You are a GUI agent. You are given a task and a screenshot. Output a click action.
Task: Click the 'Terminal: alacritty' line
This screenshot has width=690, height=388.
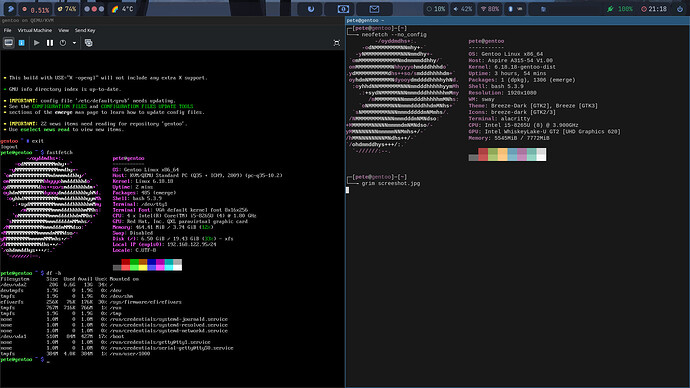click(499, 119)
